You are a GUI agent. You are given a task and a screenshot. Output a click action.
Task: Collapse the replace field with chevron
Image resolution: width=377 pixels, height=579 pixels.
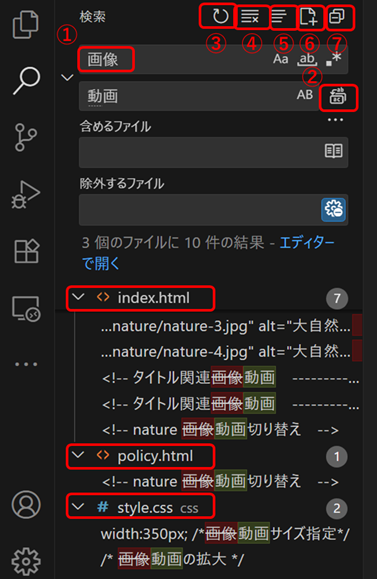67,78
